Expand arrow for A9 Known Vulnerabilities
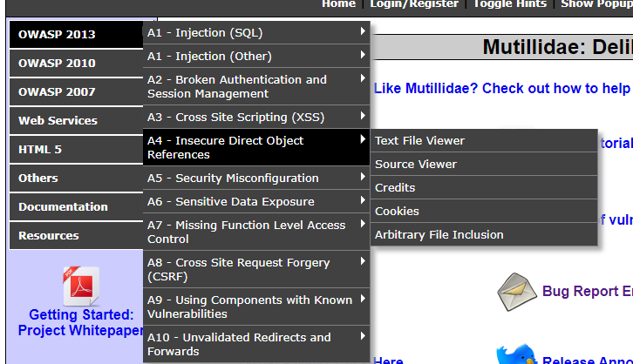The height and width of the screenshot is (364, 633). [363, 299]
